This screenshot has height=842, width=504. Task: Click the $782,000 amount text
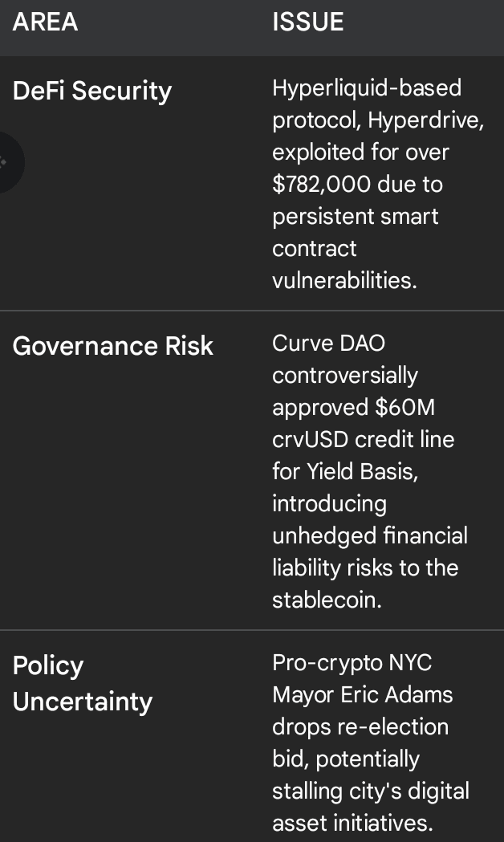[322, 184]
